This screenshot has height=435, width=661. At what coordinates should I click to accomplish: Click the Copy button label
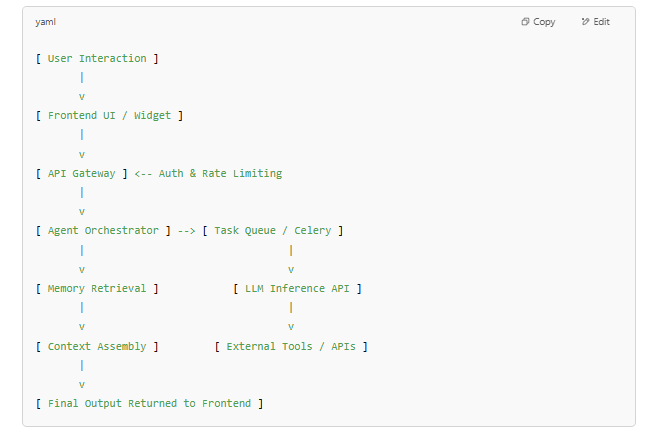544,22
